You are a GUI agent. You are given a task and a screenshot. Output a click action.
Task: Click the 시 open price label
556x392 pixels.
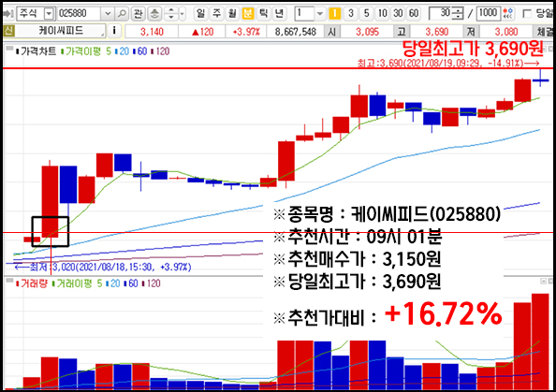pos(332,32)
